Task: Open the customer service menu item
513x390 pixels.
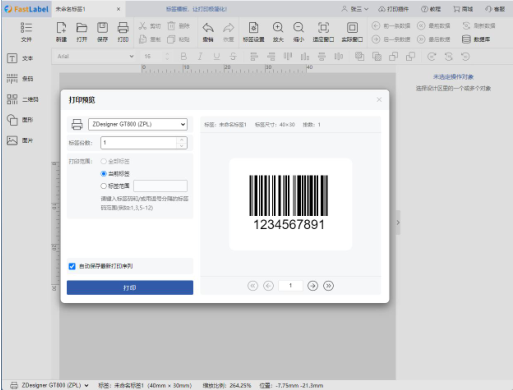Action: click(495, 9)
